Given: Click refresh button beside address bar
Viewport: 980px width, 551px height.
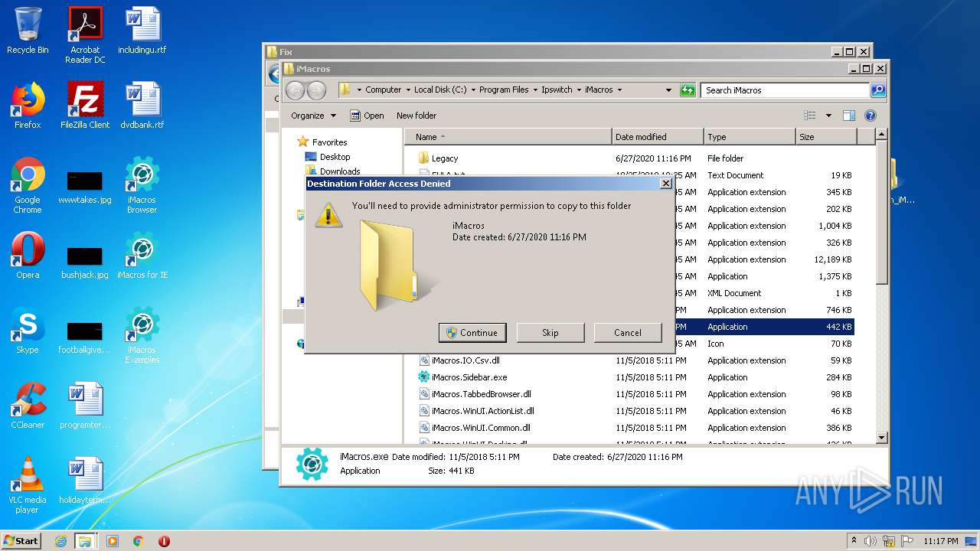Looking at the screenshot, I should 688,90.
